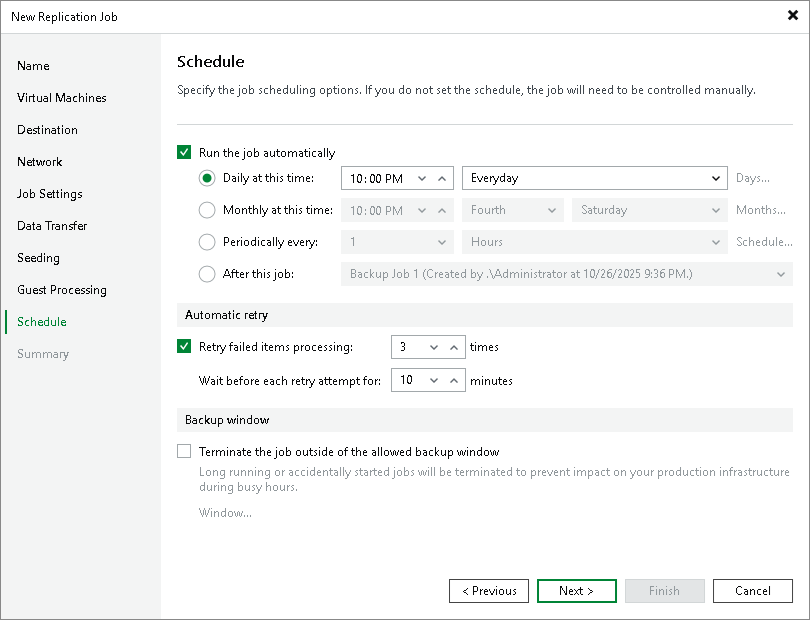
Task: Select the Monthly at this time option
Action: pyautogui.click(x=207, y=210)
